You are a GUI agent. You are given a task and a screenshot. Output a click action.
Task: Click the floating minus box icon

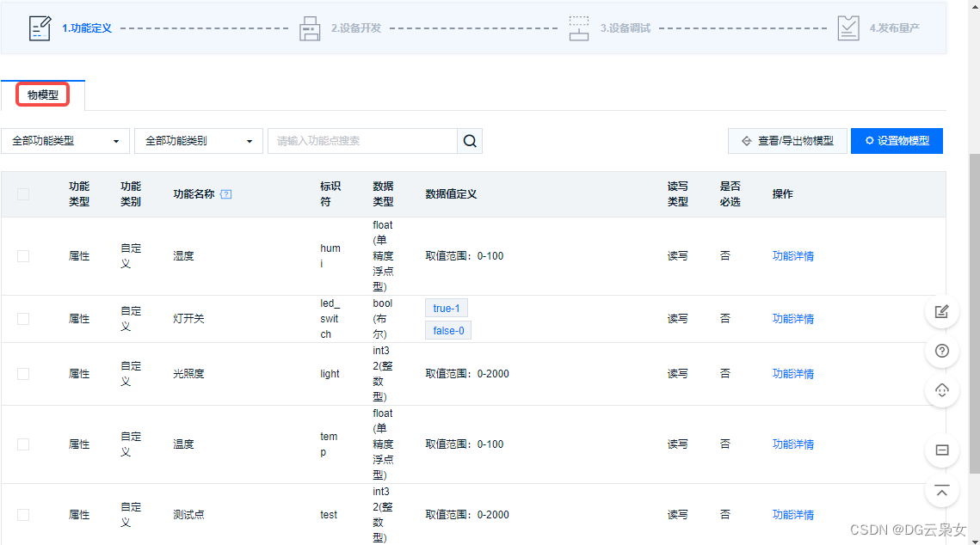pyautogui.click(x=942, y=450)
